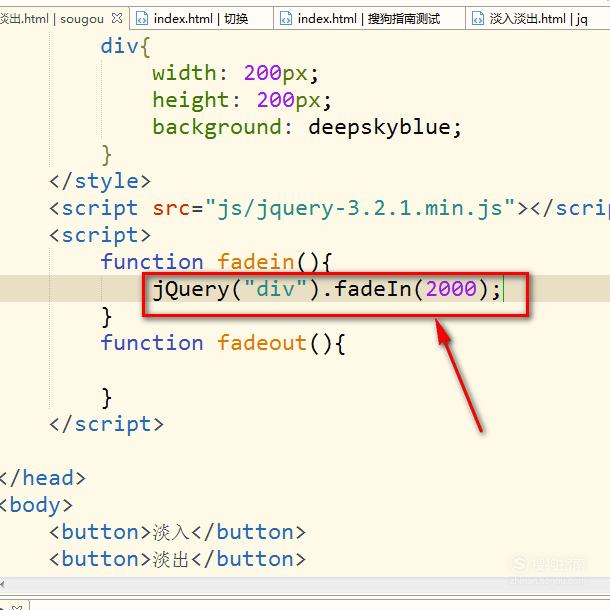Image resolution: width=610 pixels, height=610 pixels.
Task: Open the index.html | 搜狗指南测试 tab
Action: [x=369, y=18]
